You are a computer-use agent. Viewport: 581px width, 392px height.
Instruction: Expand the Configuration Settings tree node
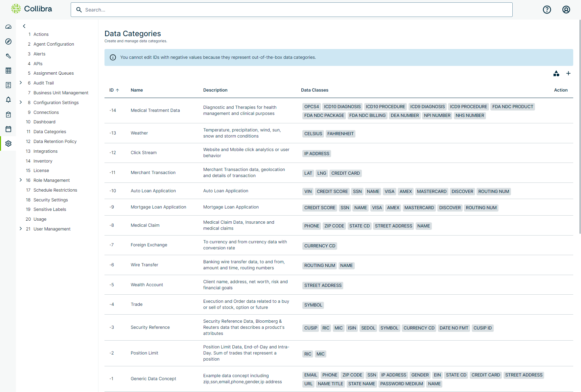pyautogui.click(x=21, y=102)
